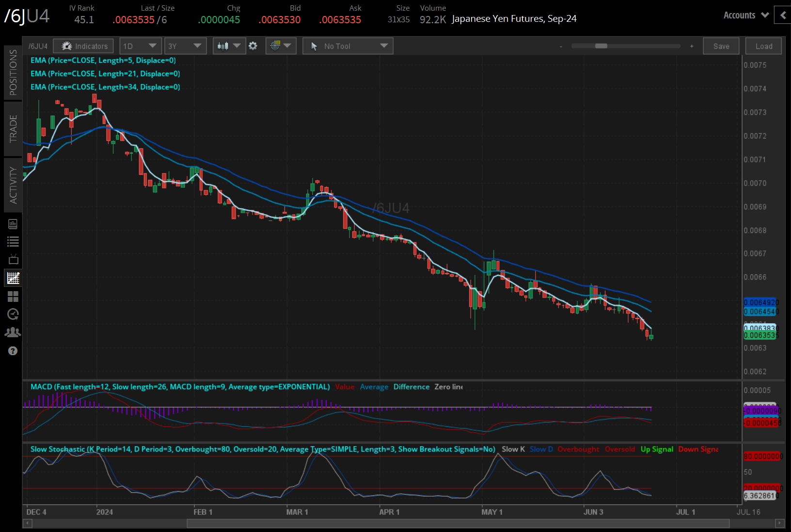The height and width of the screenshot is (532, 791).
Task: Open the chart settings gear icon
Action: [x=253, y=46]
